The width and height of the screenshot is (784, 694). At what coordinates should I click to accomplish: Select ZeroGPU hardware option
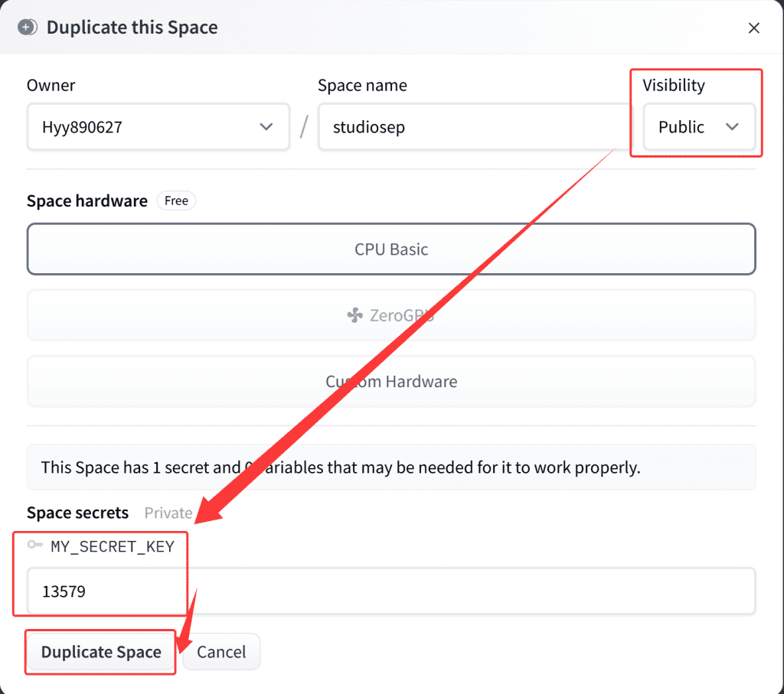point(391,315)
